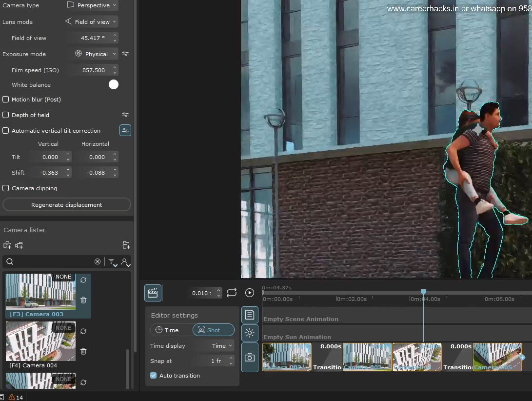Enable loop playback in the timeline
The height and width of the screenshot is (401, 532).
pos(232,293)
